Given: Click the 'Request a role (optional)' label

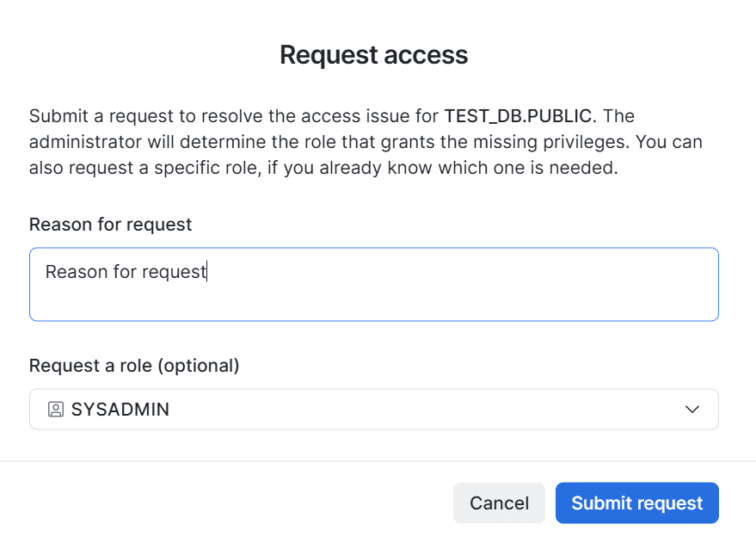Looking at the screenshot, I should [x=134, y=366].
